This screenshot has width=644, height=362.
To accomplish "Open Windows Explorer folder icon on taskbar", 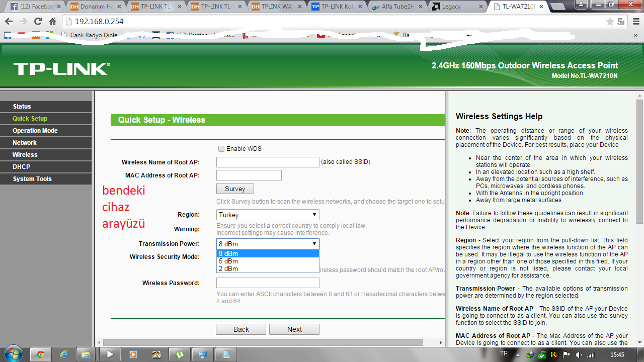I will 87,354.
